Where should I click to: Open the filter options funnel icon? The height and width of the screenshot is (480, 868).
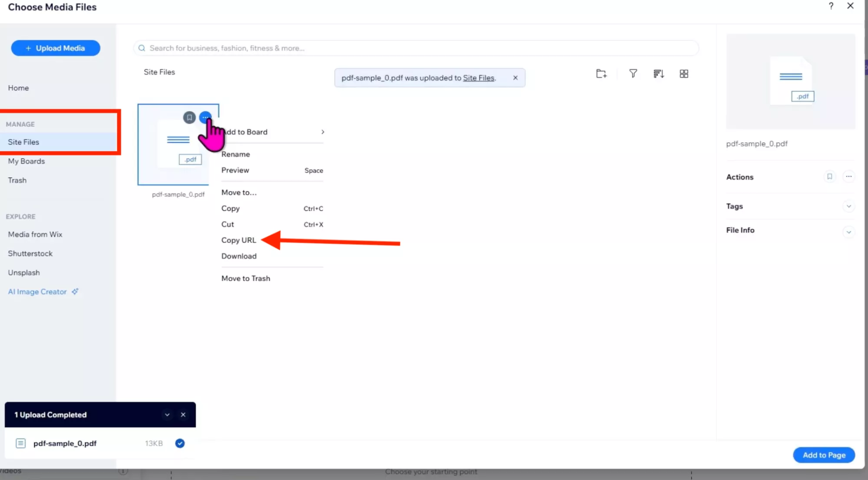tap(633, 73)
